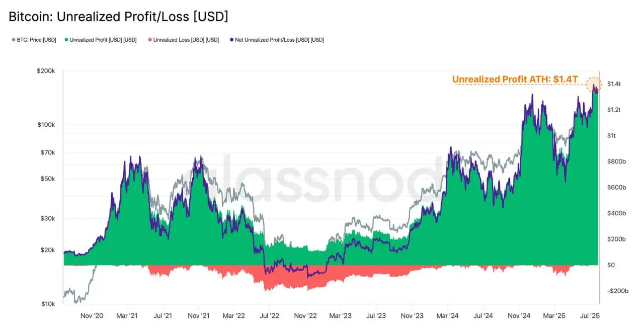The height and width of the screenshot is (334, 644).
Task: Click the purple Net Unrealized legend dot
Action: (x=231, y=40)
